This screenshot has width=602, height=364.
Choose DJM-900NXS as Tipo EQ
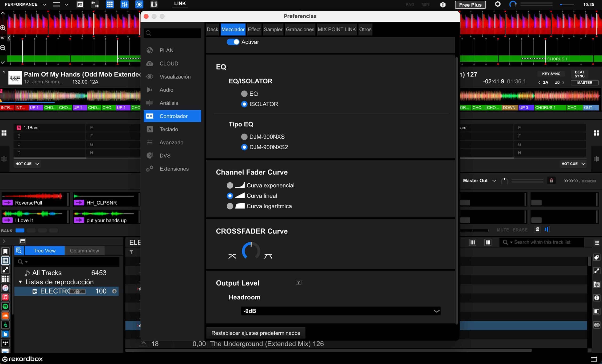[x=244, y=137]
